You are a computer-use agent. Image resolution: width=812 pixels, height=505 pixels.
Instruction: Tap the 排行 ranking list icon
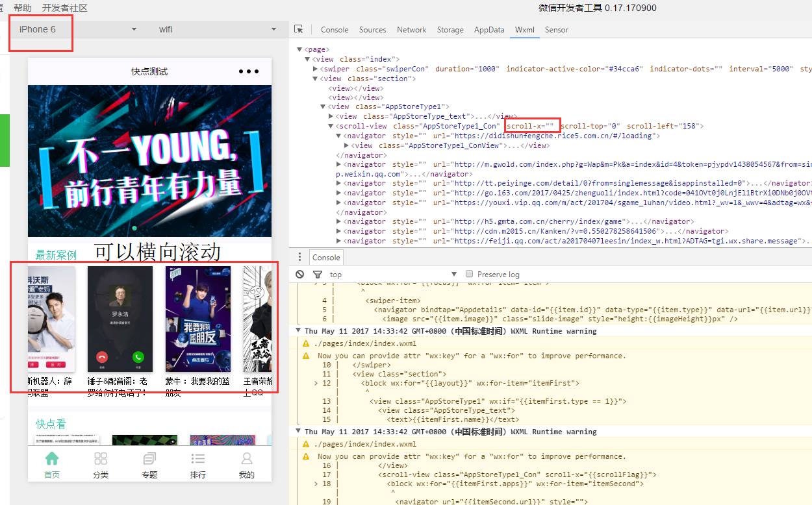[198, 459]
